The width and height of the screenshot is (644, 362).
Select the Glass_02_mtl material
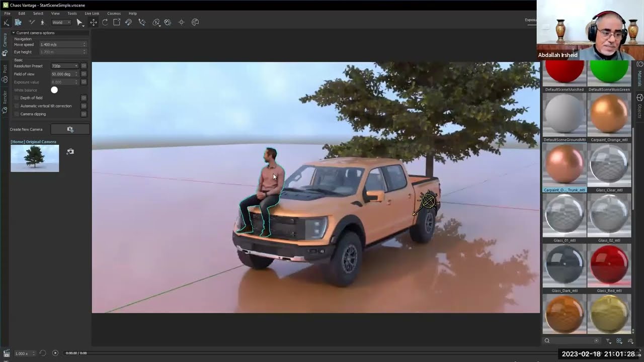pyautogui.click(x=609, y=218)
